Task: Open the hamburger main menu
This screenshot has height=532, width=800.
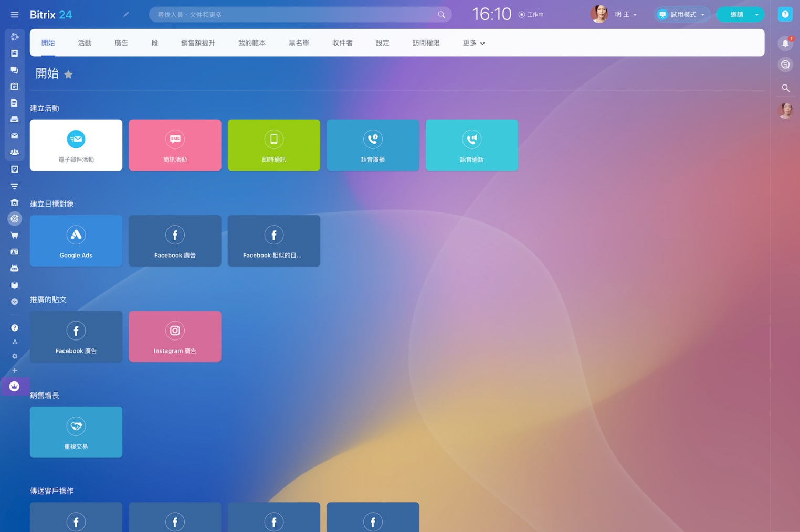Action: point(15,15)
